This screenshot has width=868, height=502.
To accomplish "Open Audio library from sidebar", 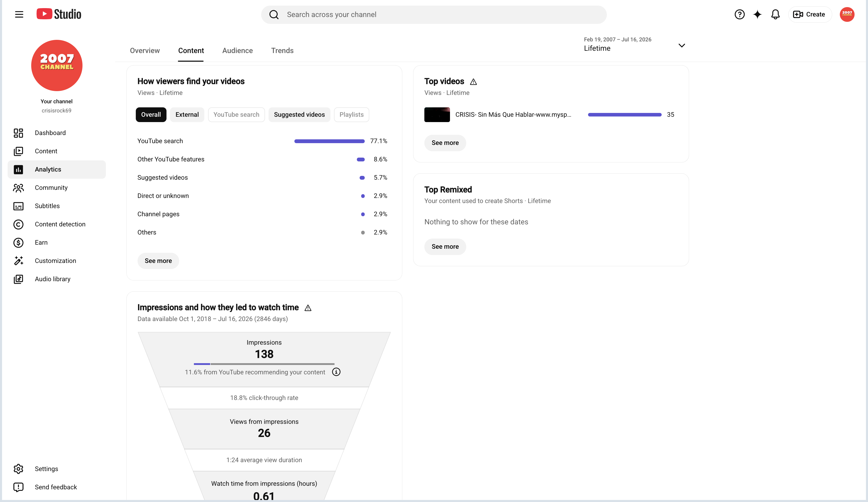I will point(57,279).
